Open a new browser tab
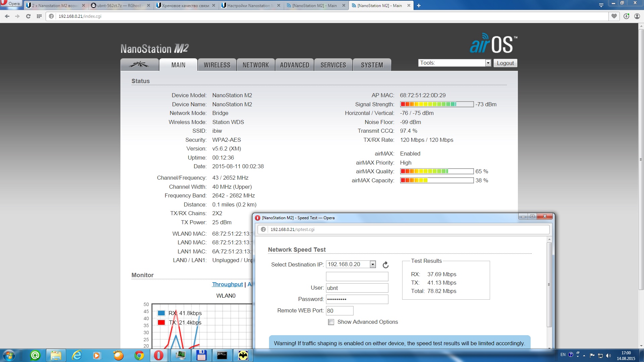 click(x=419, y=5)
